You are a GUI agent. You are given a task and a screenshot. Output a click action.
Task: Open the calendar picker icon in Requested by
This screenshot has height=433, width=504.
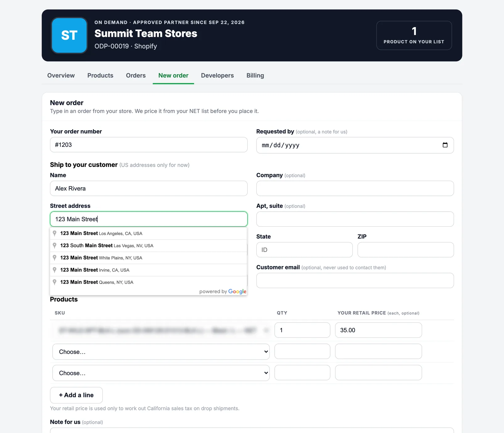point(445,145)
